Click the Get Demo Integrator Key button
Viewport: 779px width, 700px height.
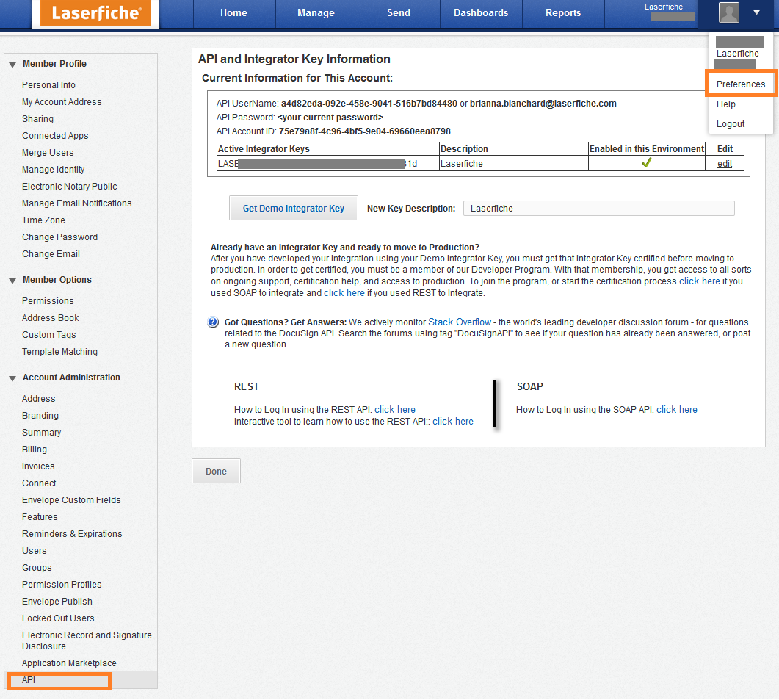(294, 209)
